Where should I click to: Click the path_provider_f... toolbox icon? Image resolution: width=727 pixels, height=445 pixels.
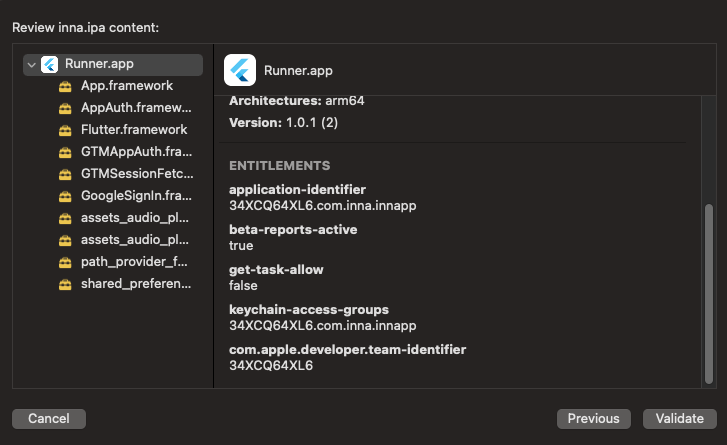(x=65, y=262)
